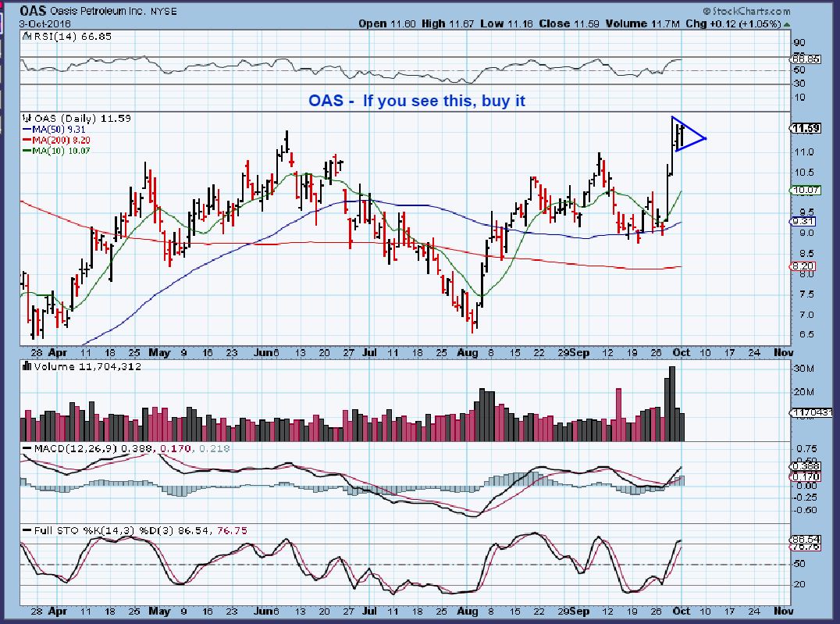Image resolution: width=840 pixels, height=624 pixels.
Task: Click the line marker beside the Full STO label
Action: [x=27, y=530]
